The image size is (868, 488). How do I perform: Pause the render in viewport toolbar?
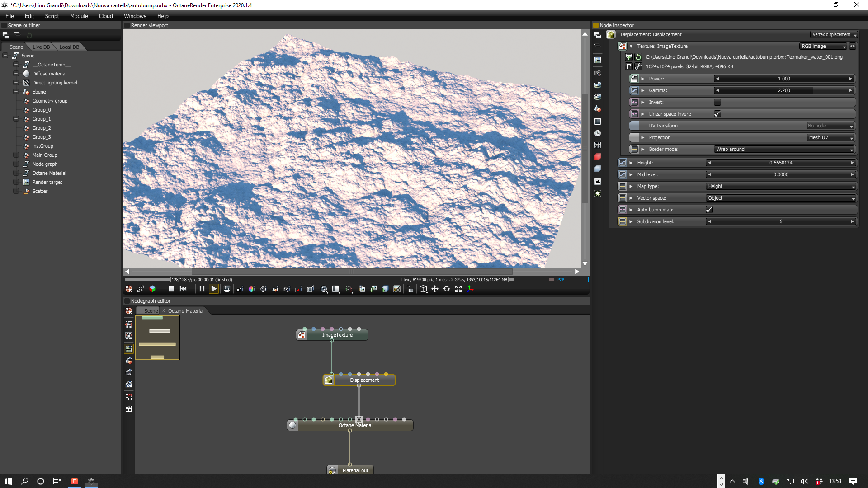click(202, 289)
